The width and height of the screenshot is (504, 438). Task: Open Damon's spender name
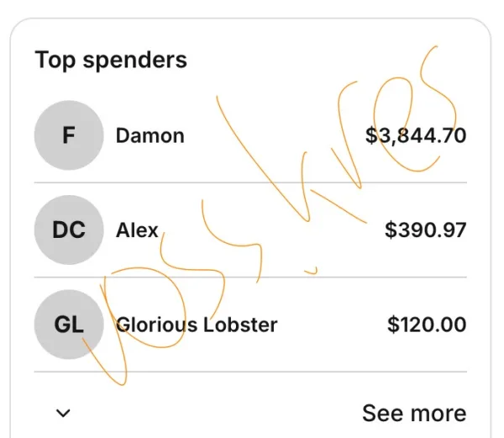(x=150, y=135)
